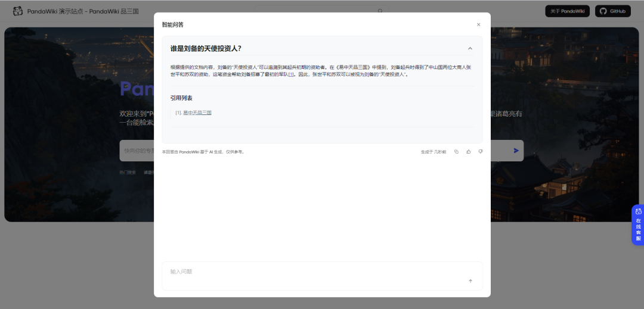Click the 引用列表 heading
Viewport: 644px width, 309px height.
(181, 98)
